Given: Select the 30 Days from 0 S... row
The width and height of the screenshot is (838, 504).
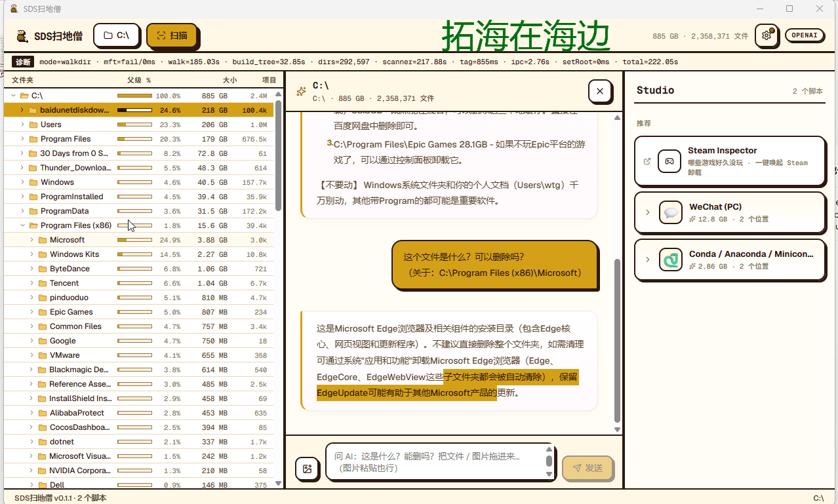Looking at the screenshot, I should click(139, 153).
